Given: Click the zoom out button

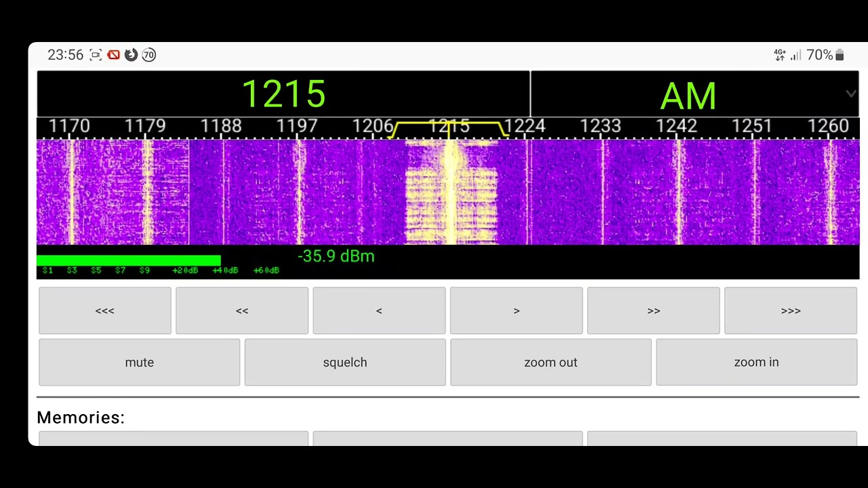Looking at the screenshot, I should [551, 363].
